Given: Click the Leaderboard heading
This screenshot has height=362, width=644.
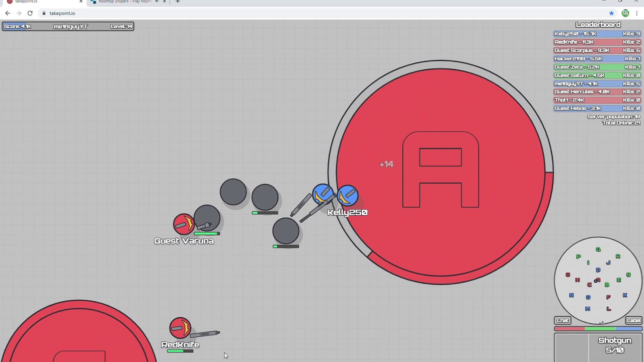Looking at the screenshot, I should click(598, 25).
